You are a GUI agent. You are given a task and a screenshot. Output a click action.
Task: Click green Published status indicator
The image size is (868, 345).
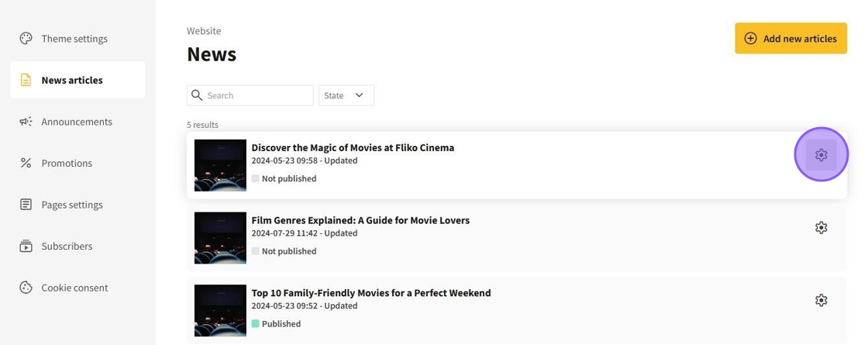[x=255, y=324]
